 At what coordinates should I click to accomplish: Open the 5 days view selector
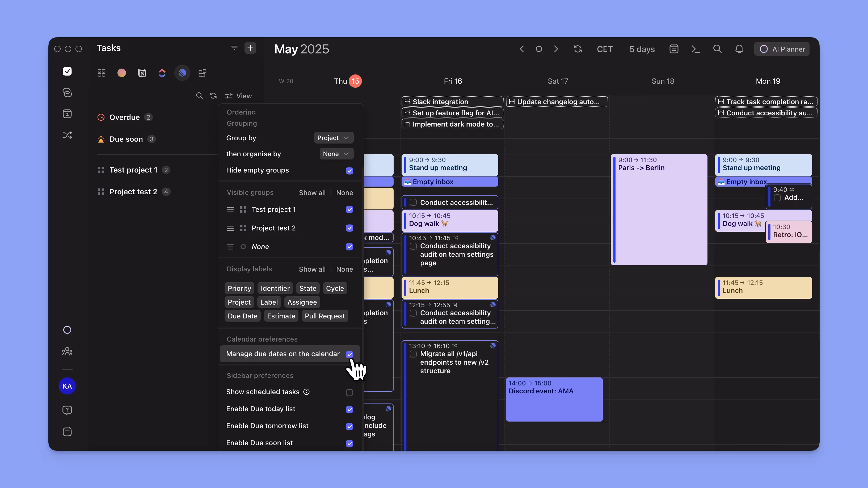(x=642, y=49)
